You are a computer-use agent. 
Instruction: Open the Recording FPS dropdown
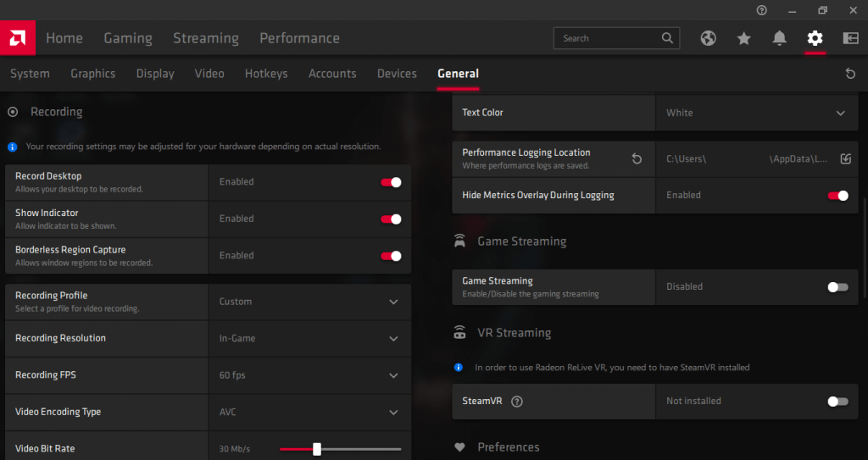click(x=310, y=375)
